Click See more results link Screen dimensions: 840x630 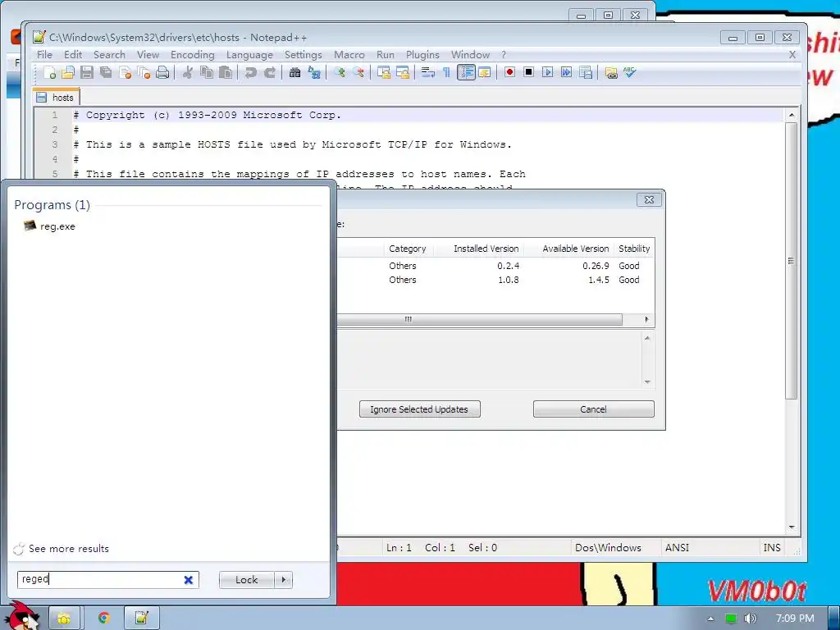(69, 549)
